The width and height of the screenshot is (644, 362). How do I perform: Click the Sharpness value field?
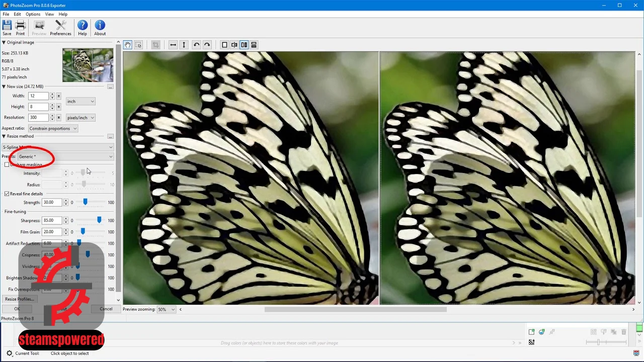point(52,221)
